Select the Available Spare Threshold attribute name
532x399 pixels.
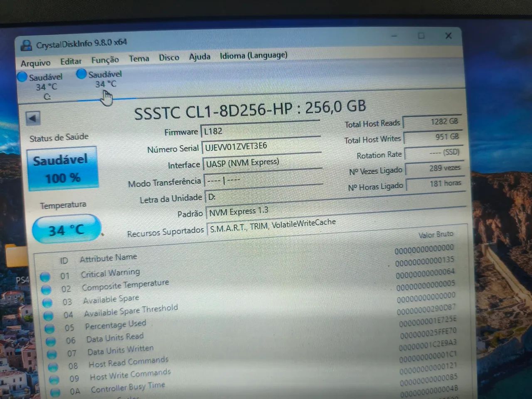[131, 310]
